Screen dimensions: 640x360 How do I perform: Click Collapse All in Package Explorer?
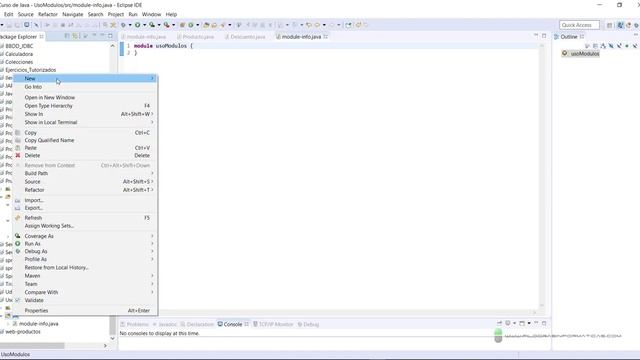pos(67,36)
